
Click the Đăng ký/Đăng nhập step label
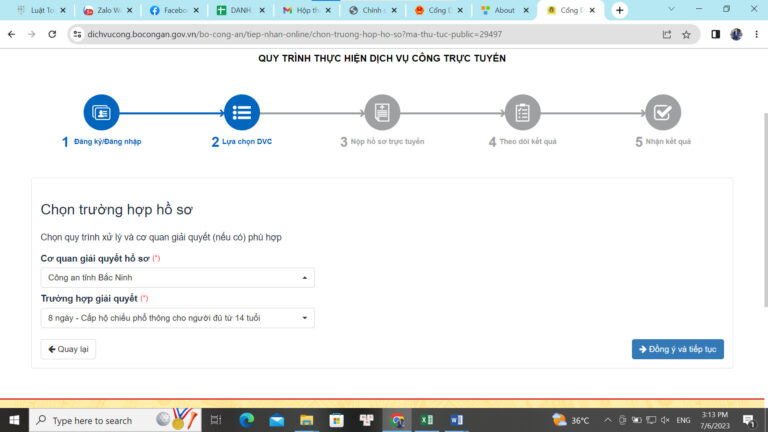(x=107, y=142)
